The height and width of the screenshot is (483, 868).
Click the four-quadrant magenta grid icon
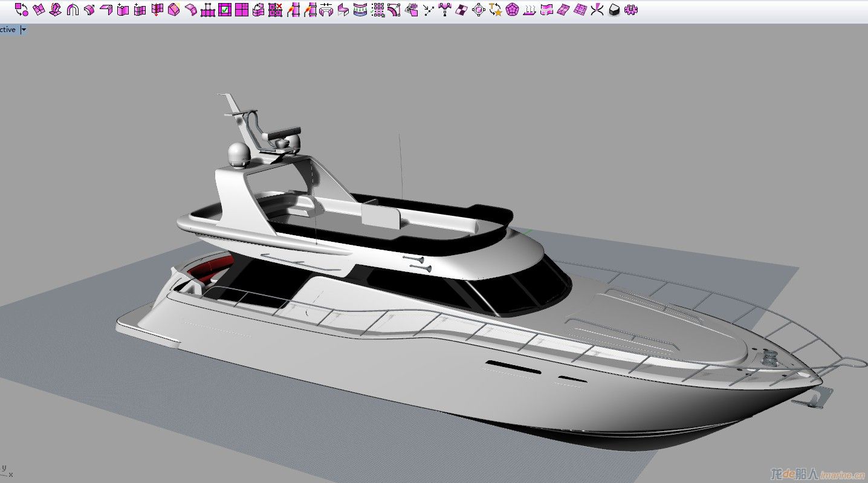(x=242, y=10)
